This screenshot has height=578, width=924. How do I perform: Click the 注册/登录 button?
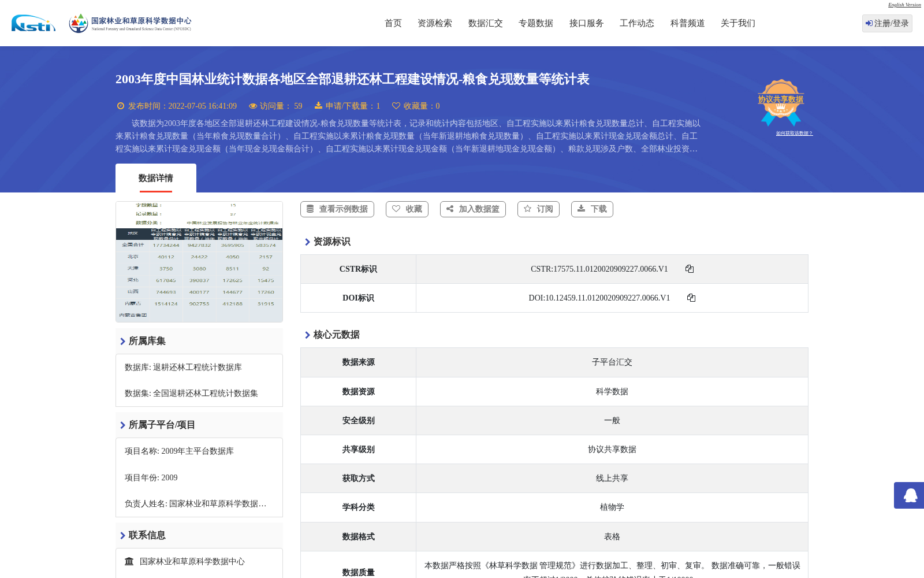coord(887,23)
